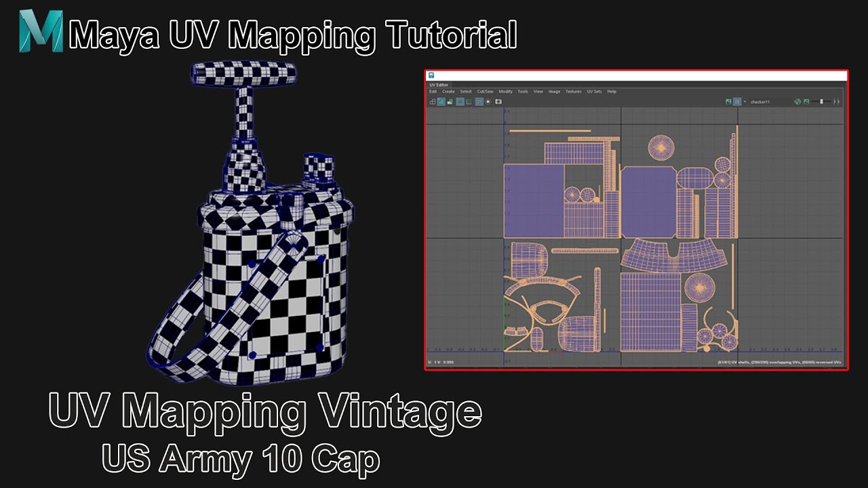Click the UV snapshot camera icon
Image resolution: width=868 pixels, height=488 pixels.
(498, 102)
